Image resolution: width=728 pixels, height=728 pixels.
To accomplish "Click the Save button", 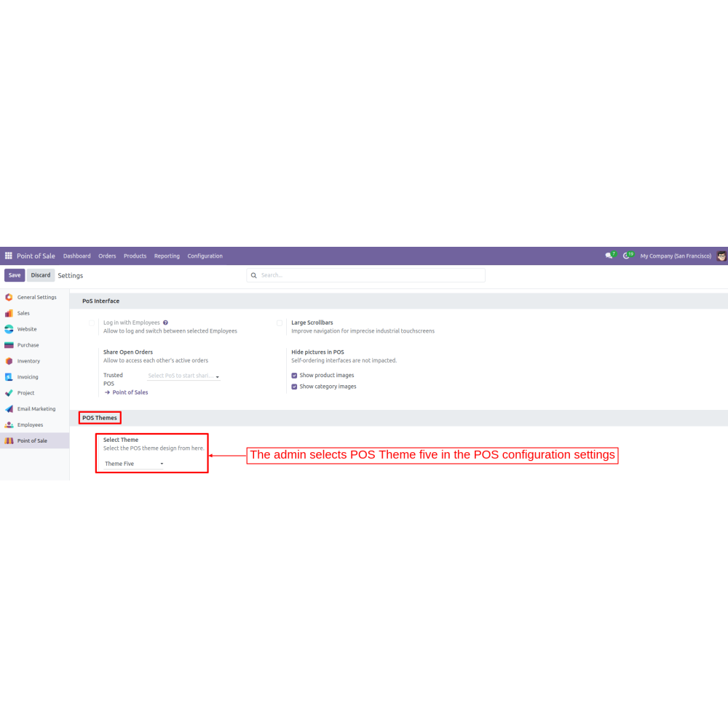I will pyautogui.click(x=15, y=275).
